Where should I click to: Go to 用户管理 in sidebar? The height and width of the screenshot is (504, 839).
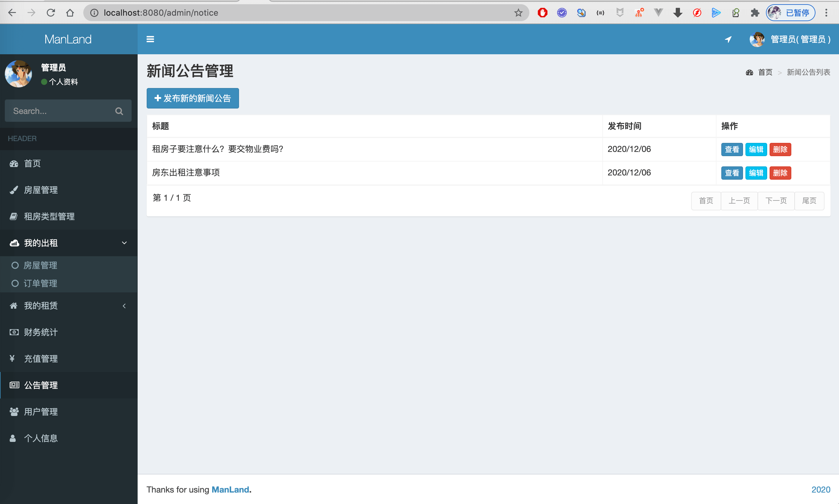pos(41,412)
